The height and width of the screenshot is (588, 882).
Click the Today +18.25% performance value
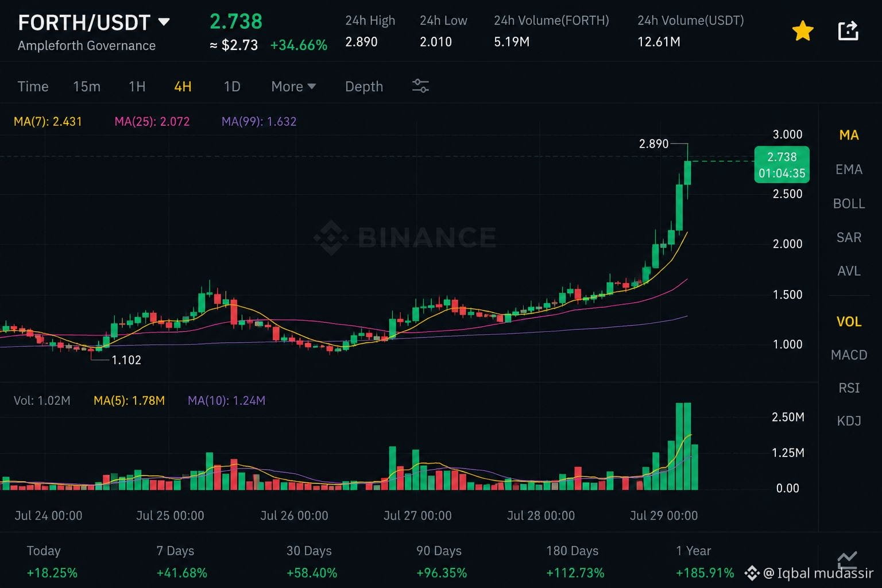coord(52,573)
